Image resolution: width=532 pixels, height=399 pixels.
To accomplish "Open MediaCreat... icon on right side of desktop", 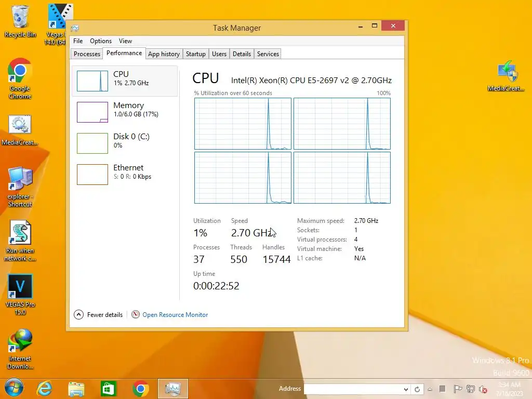I will coord(506,76).
